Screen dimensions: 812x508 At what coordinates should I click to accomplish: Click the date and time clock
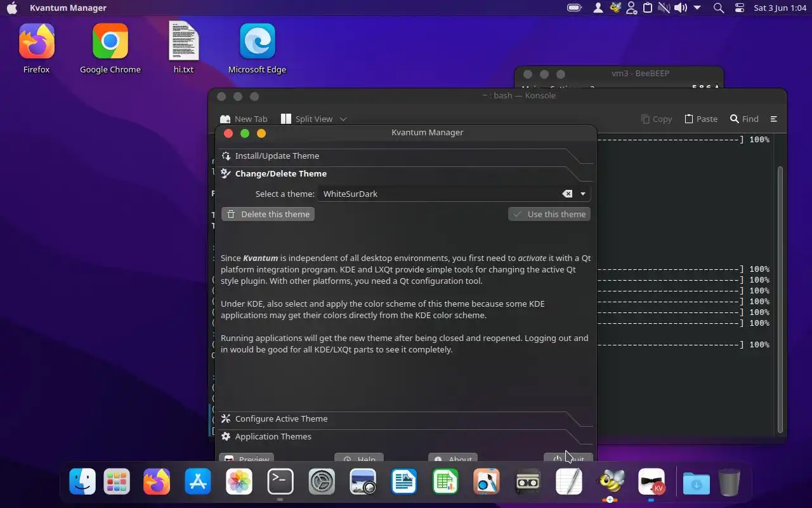(x=780, y=8)
